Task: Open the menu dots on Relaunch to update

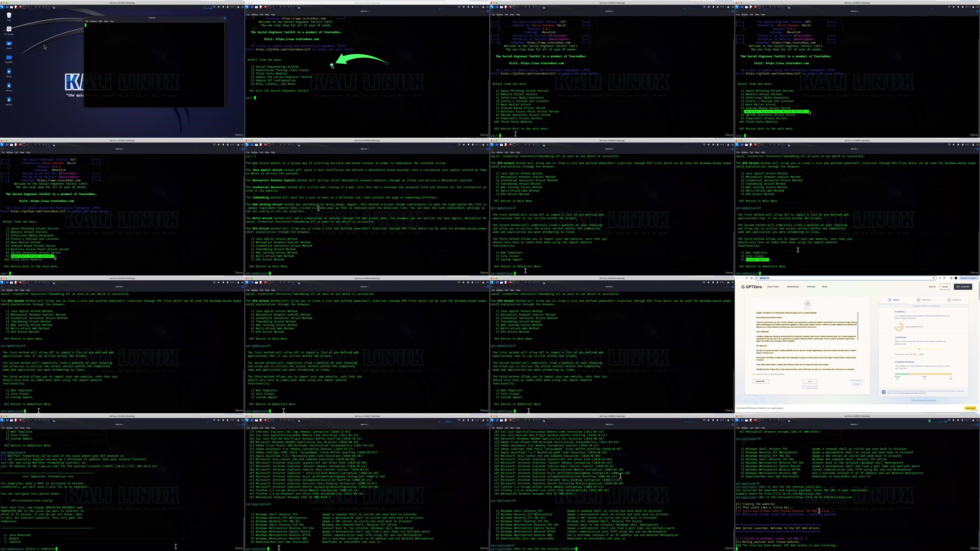Action: click(x=978, y=278)
